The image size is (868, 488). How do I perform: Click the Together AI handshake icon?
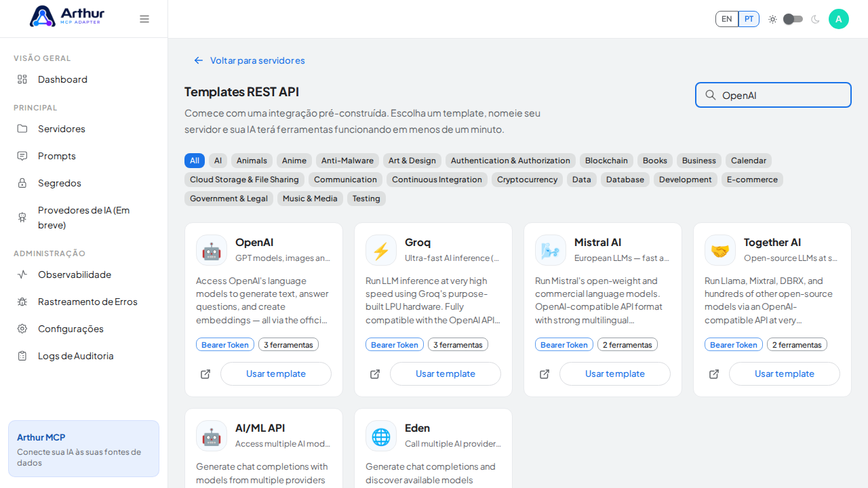[x=720, y=250]
